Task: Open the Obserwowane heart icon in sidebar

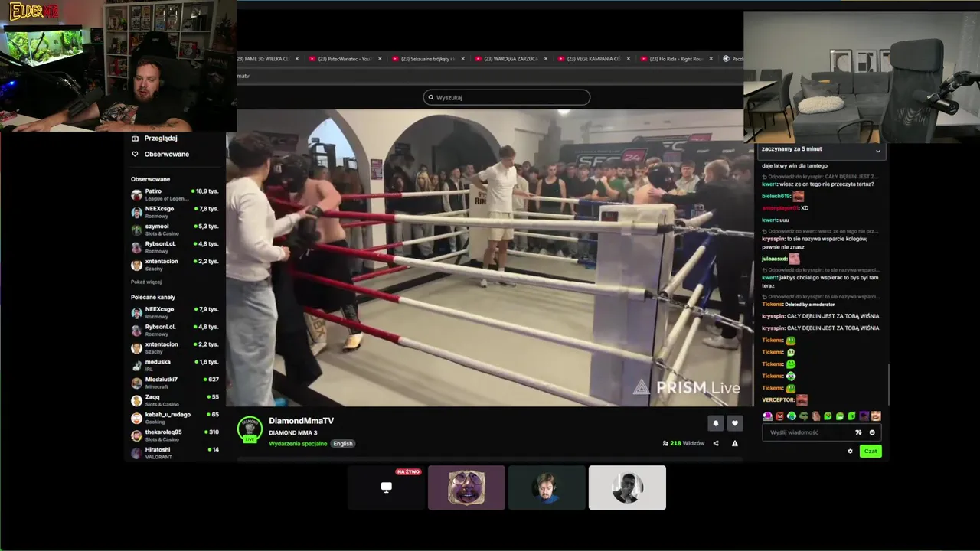Action: tap(135, 154)
